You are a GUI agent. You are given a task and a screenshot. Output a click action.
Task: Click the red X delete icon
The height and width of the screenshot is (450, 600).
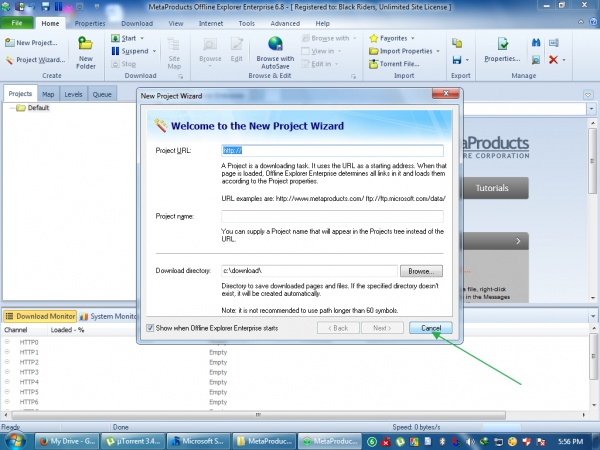click(553, 59)
